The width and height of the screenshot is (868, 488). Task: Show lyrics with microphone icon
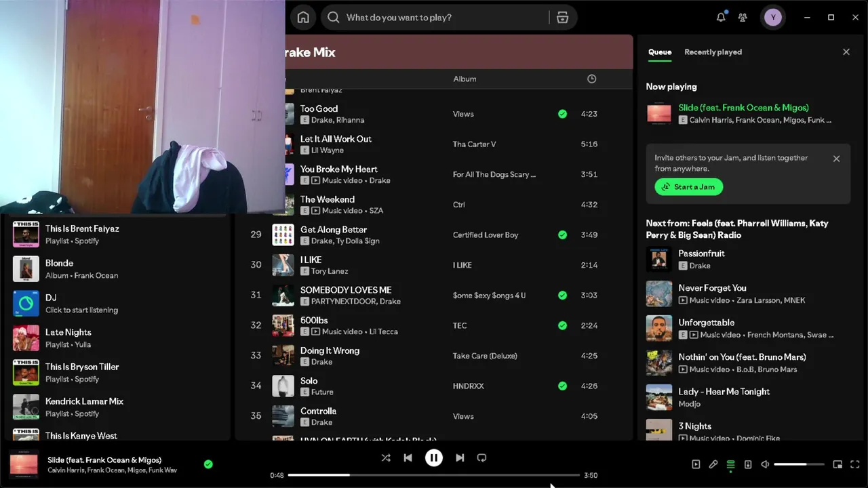point(713,464)
